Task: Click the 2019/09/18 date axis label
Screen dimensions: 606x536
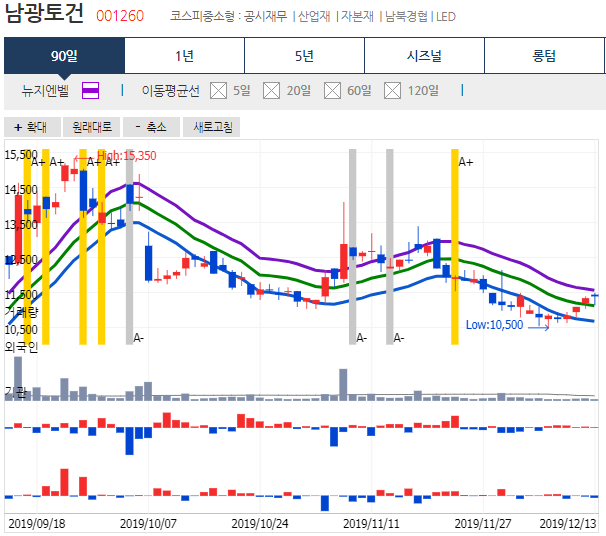Action: coord(37,524)
